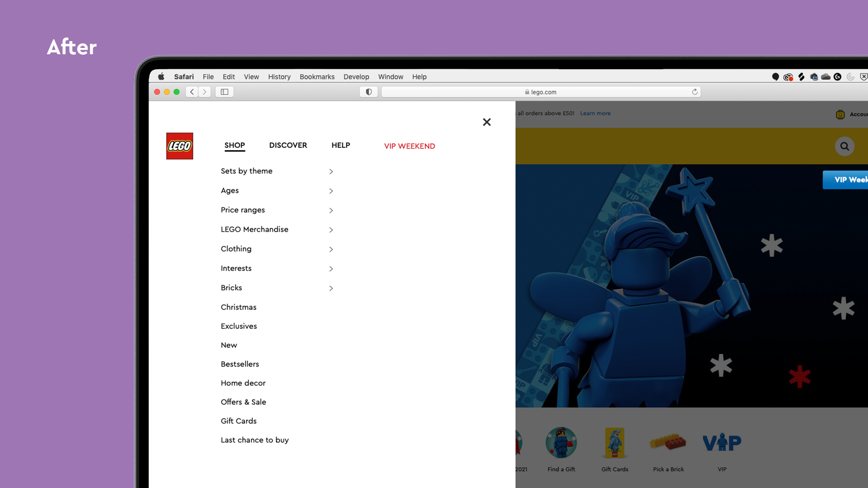This screenshot has height=488, width=868.
Task: Open the Bookmarks menu
Action: (317, 77)
